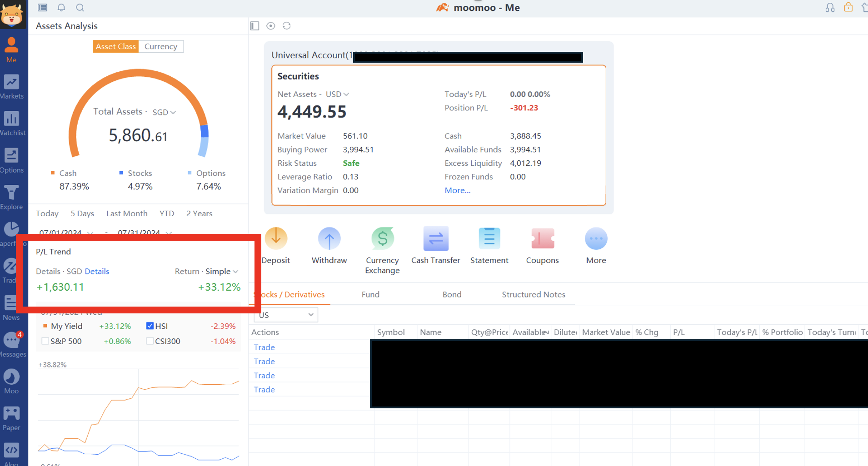Open the US market dropdown
The height and width of the screenshot is (466, 868).
[x=286, y=315]
